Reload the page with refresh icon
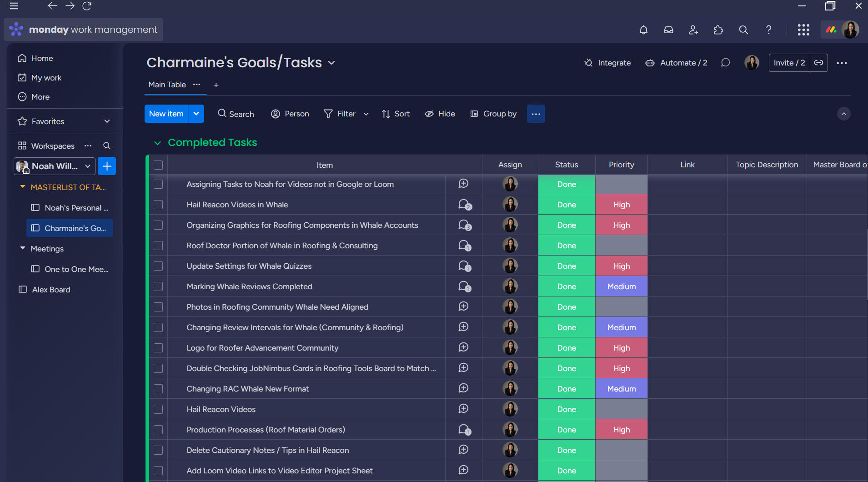The height and width of the screenshot is (482, 868). (87, 6)
